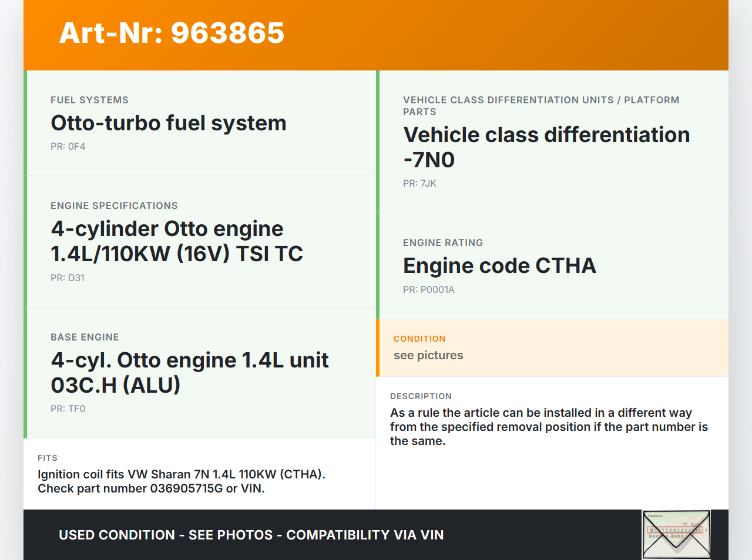Click the PR: 0F4 code

[x=68, y=147]
